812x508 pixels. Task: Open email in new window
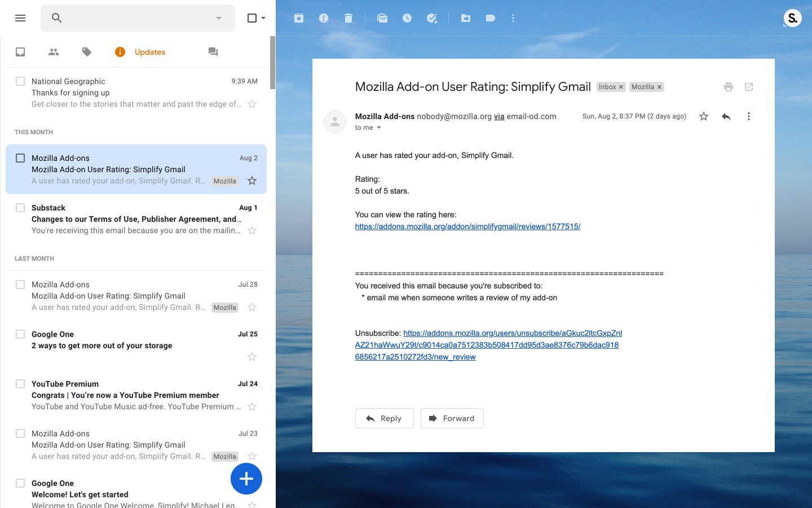click(749, 87)
